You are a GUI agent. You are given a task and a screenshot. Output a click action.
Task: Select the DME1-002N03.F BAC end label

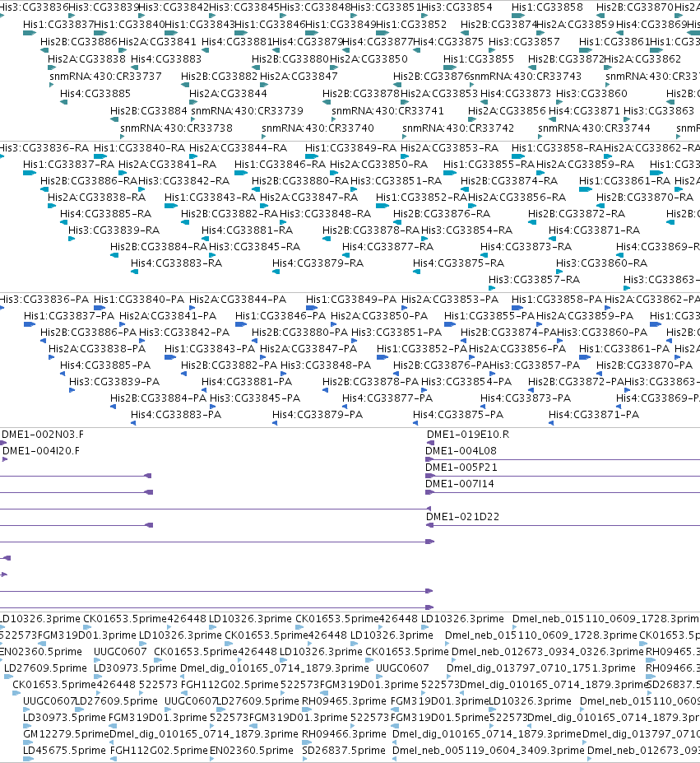pos(43,435)
